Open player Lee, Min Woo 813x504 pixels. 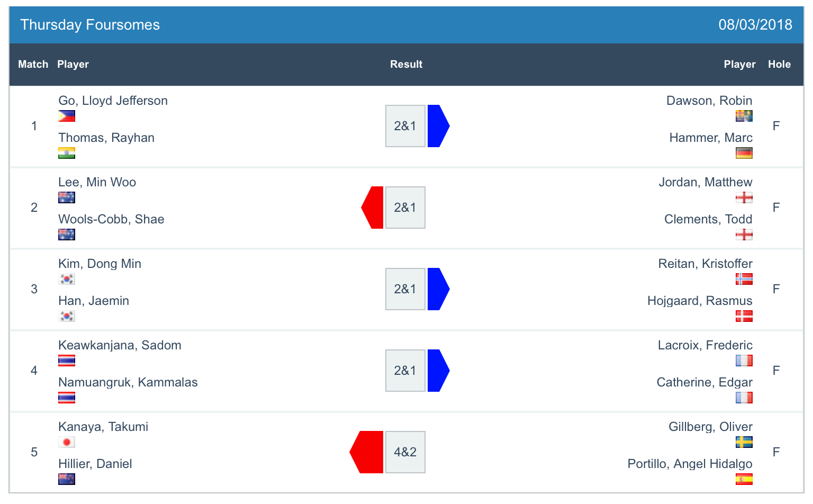pos(97,182)
